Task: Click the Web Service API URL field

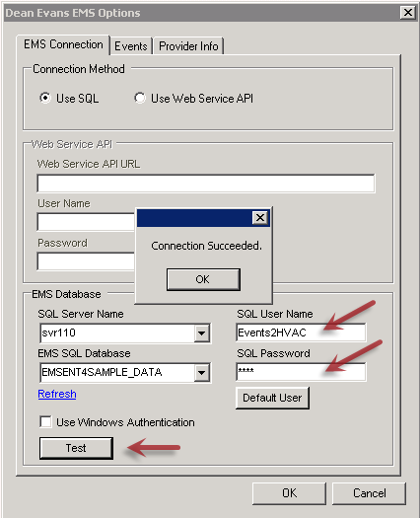Action: point(206,184)
